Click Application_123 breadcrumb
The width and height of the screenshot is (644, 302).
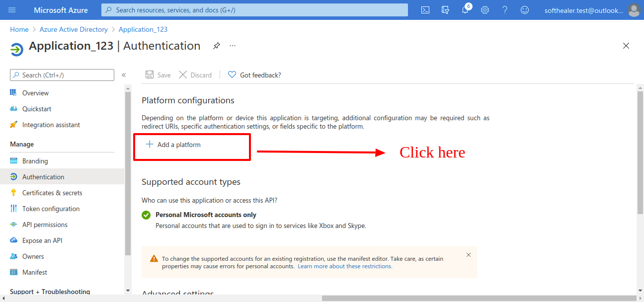click(x=143, y=29)
